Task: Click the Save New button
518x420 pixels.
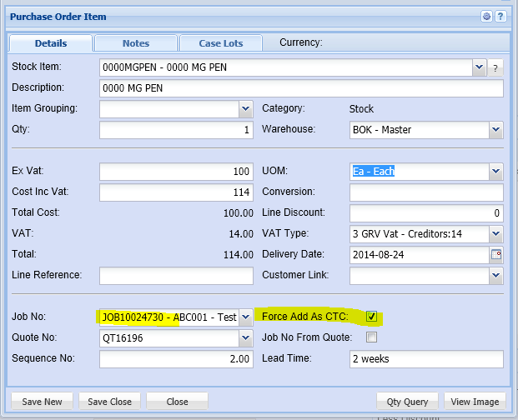Action: coord(42,402)
